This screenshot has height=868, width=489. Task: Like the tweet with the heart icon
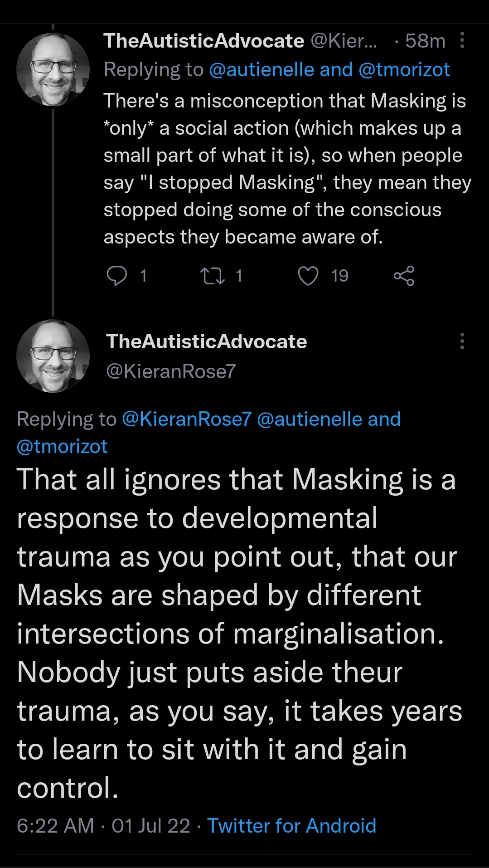308,276
